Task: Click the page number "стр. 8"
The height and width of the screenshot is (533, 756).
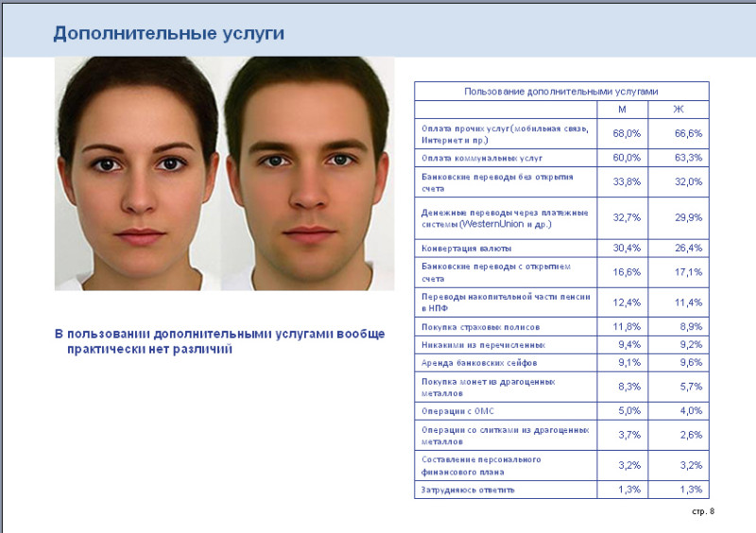Action: click(x=703, y=511)
